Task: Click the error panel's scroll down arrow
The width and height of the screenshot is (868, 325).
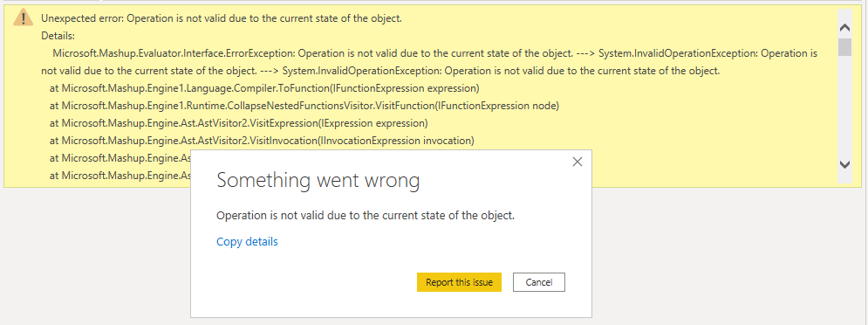Action: 844,164
